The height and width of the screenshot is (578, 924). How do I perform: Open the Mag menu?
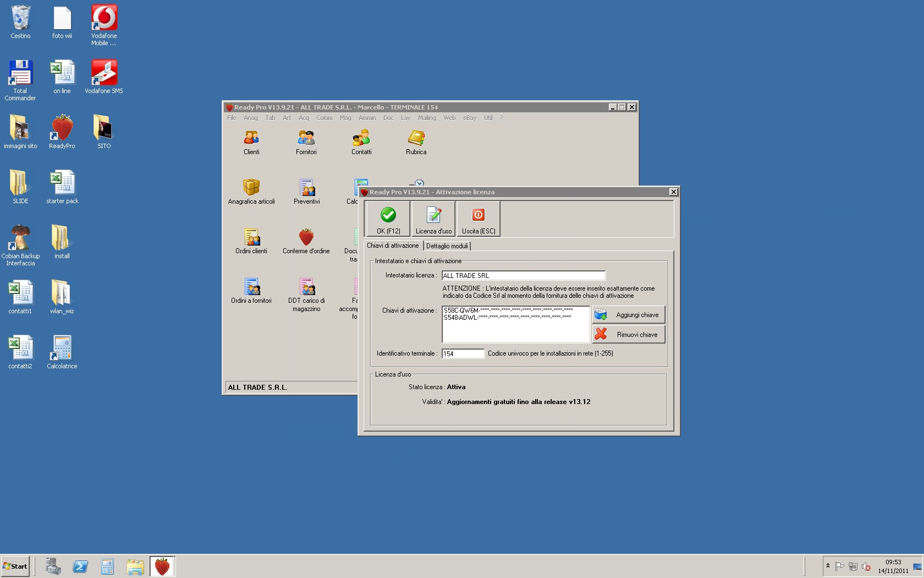pyautogui.click(x=345, y=118)
